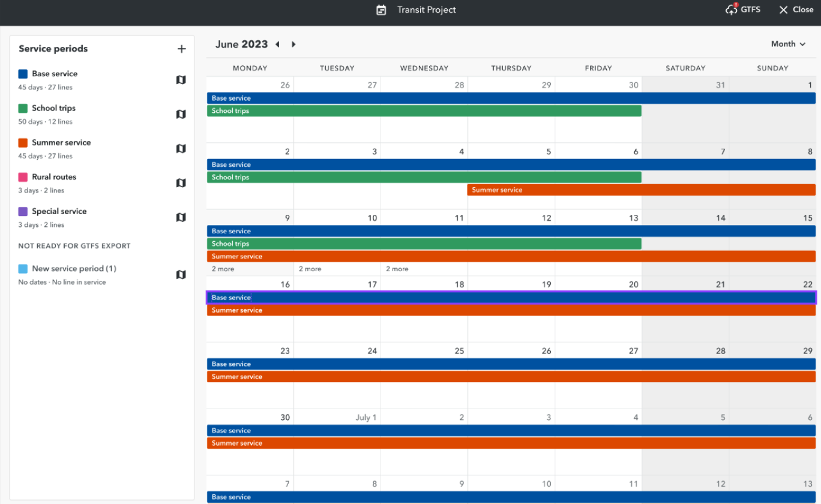Image resolution: width=821 pixels, height=504 pixels.
Task: Click the SATURDAY column header
Action: [x=685, y=68]
